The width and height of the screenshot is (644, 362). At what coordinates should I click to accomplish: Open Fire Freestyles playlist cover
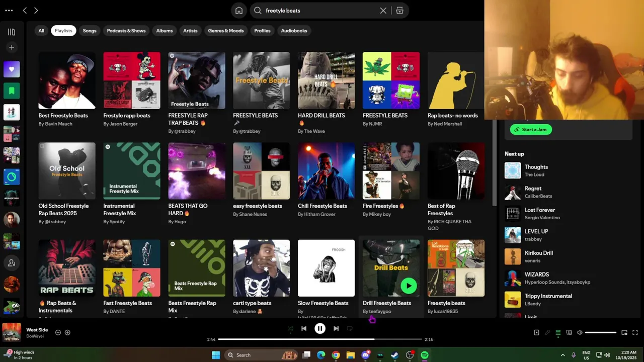(x=391, y=171)
